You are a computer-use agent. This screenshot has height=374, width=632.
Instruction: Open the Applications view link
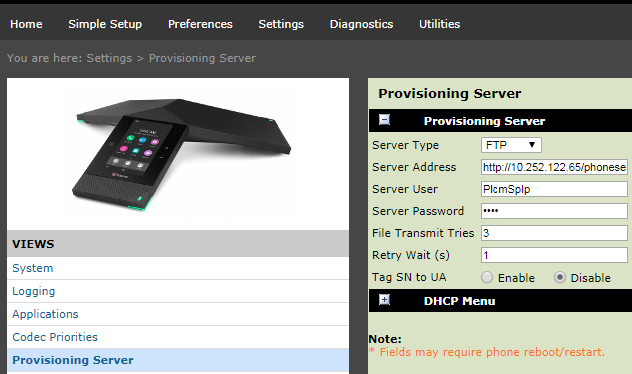(x=45, y=314)
